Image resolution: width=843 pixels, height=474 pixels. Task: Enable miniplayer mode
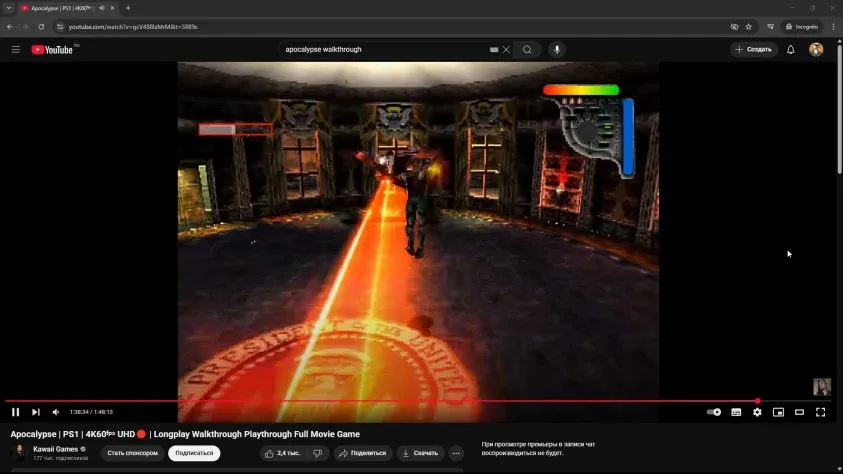click(x=778, y=412)
